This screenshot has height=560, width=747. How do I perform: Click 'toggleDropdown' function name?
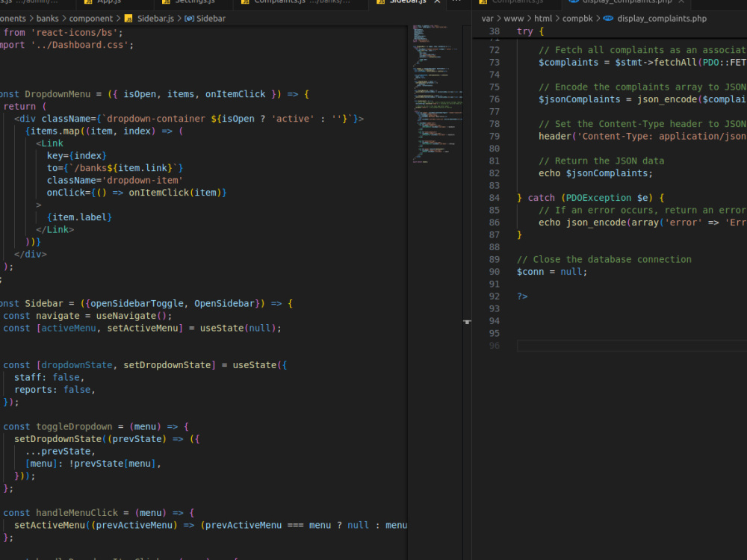pyautogui.click(x=74, y=426)
